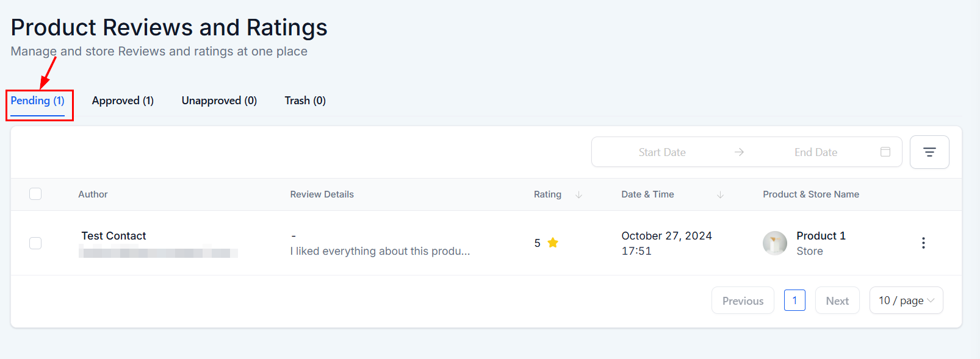
Task: Sort reviews by the Date & Time arrow
Action: 720,194
